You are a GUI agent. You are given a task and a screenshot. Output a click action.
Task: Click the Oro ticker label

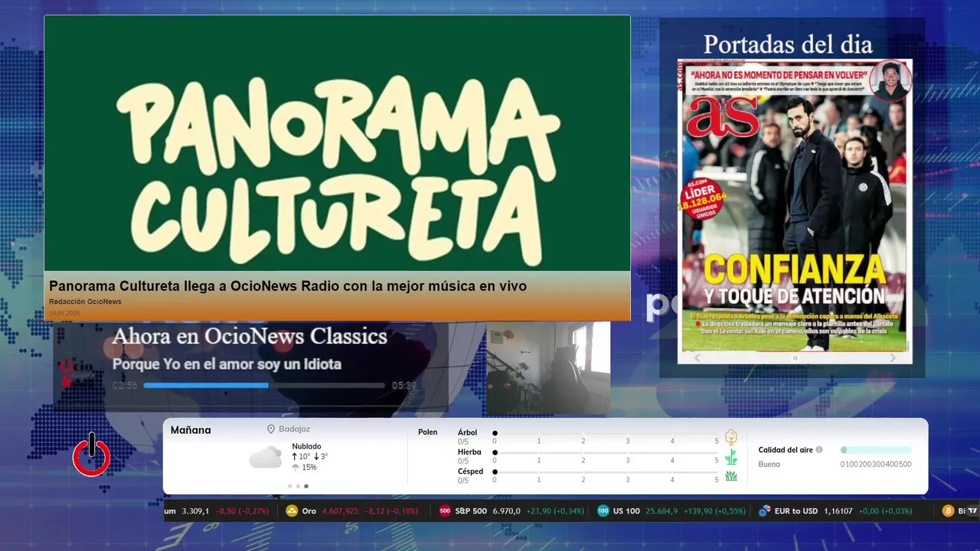click(x=309, y=511)
